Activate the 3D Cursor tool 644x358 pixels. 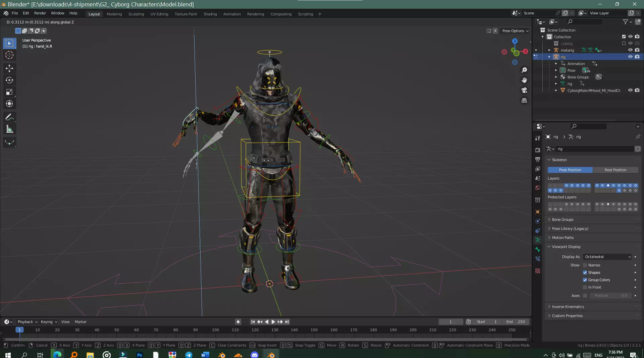[x=9, y=55]
